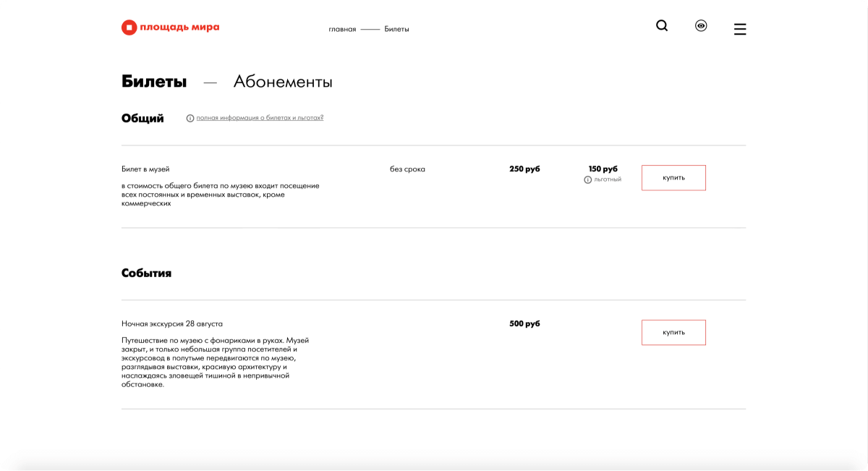Open полная информация о билетах и льготах link
This screenshot has width=868, height=471.
click(260, 117)
